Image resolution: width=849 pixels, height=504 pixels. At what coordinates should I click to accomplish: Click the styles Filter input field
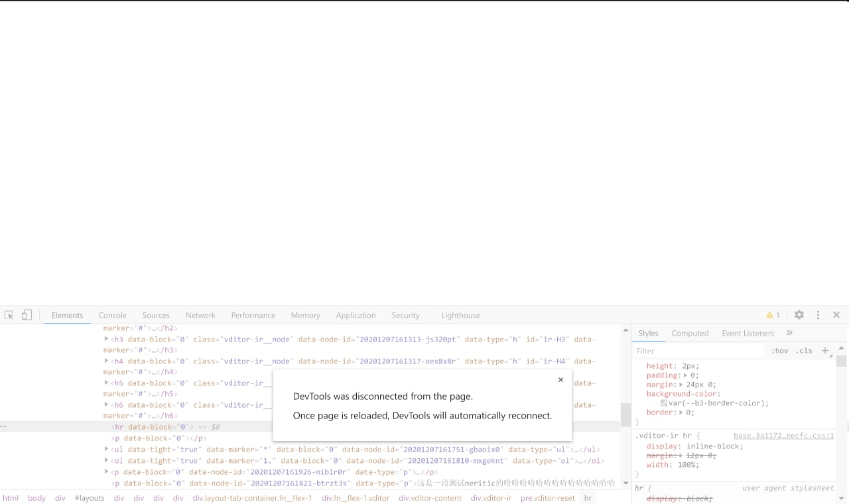click(696, 350)
